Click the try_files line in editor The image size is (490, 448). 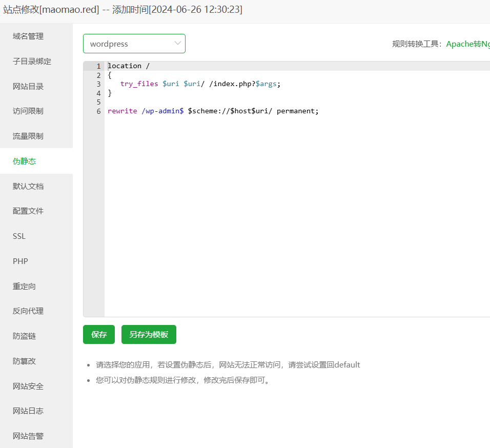click(x=200, y=84)
